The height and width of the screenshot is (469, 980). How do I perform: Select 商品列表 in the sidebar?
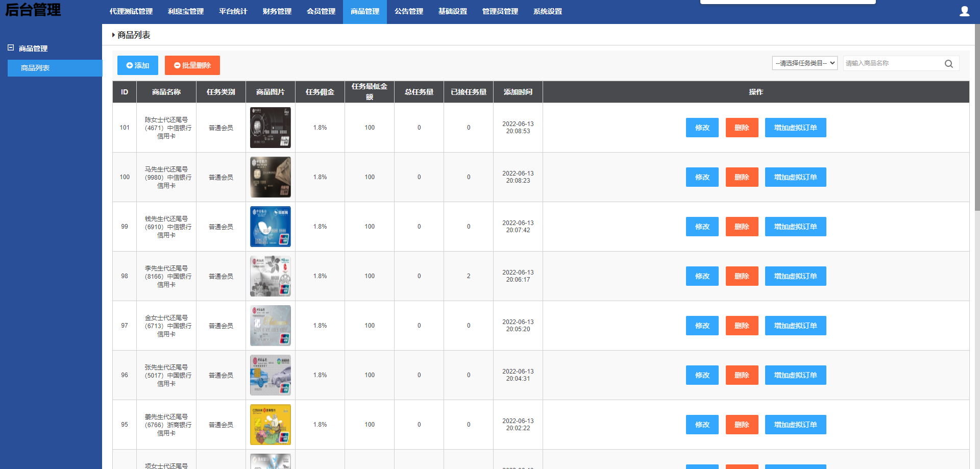(35, 68)
